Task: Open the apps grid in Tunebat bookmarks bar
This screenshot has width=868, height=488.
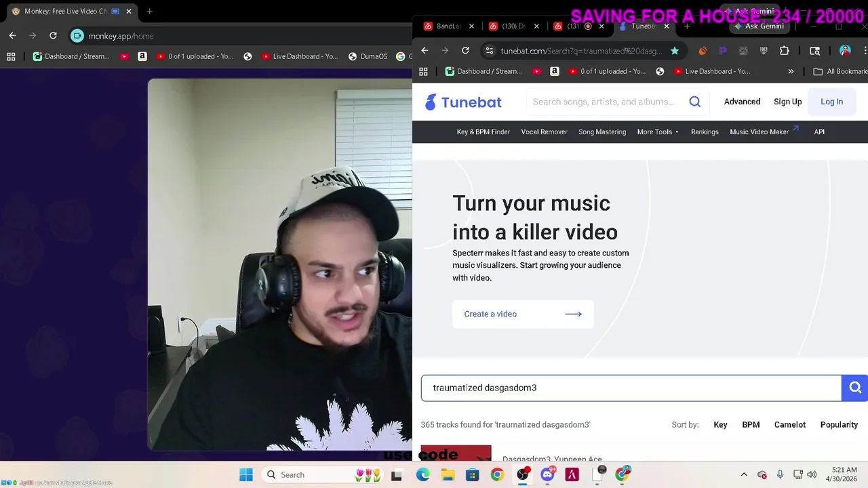Action: 423,71
